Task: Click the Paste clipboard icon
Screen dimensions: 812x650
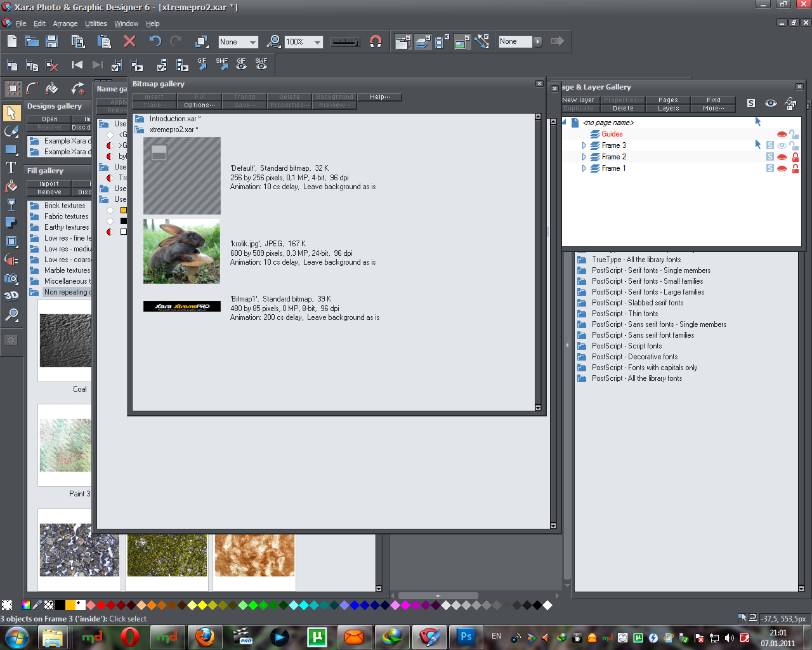Action: click(x=104, y=41)
